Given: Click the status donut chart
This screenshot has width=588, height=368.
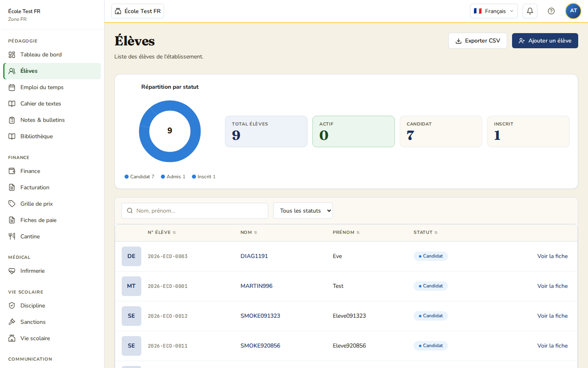Looking at the screenshot, I should (170, 131).
